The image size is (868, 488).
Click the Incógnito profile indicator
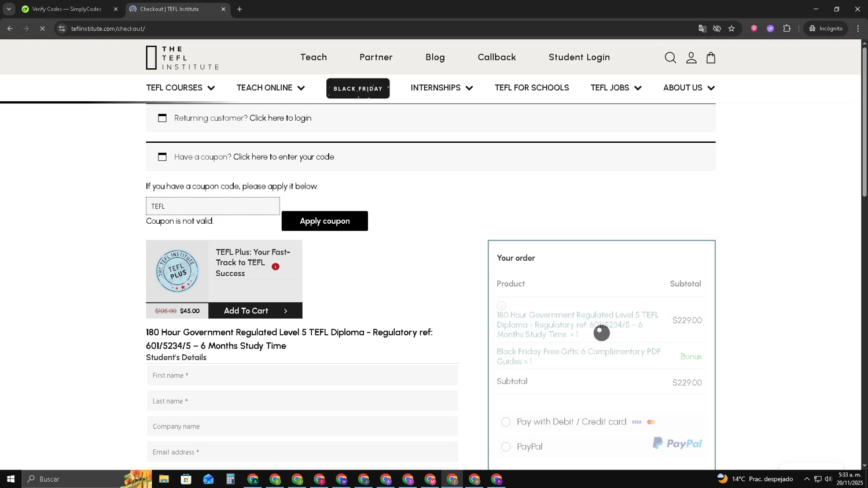826,28
